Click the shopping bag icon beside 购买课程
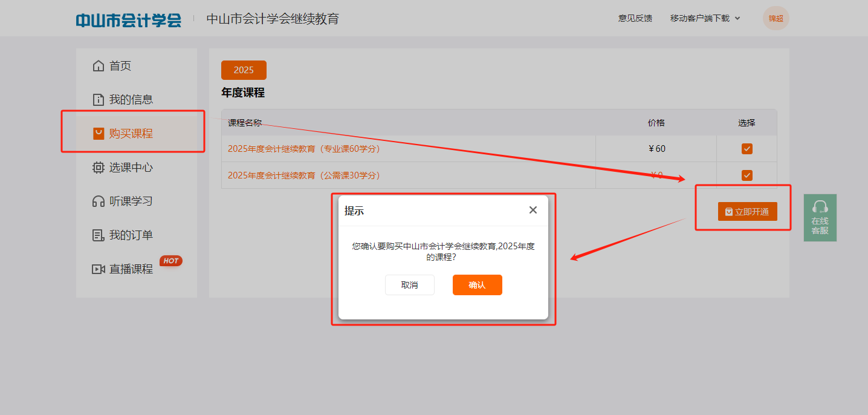Screen dimensions: 868x415 [x=98, y=134]
